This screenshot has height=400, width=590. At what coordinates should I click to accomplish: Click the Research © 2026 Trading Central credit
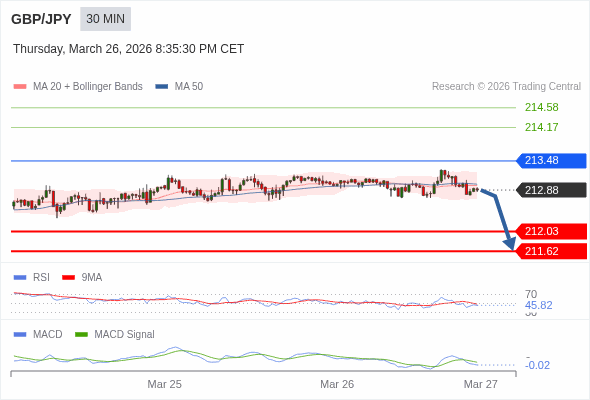click(506, 87)
